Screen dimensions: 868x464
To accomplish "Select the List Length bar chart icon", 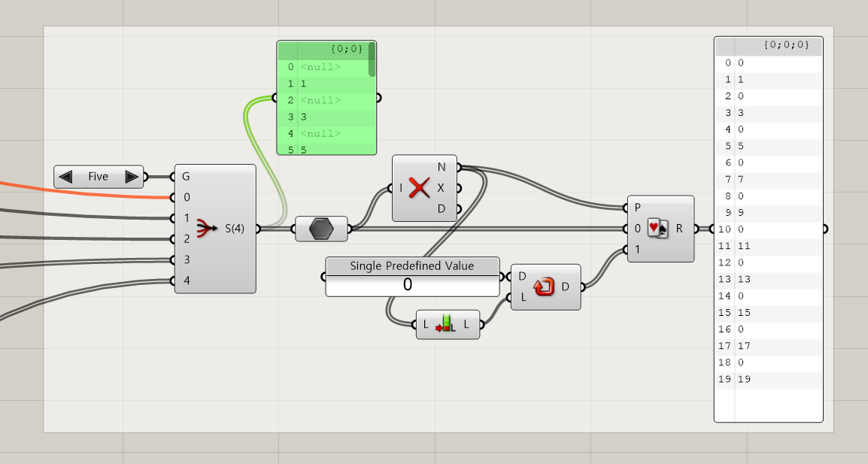I will coord(445,324).
